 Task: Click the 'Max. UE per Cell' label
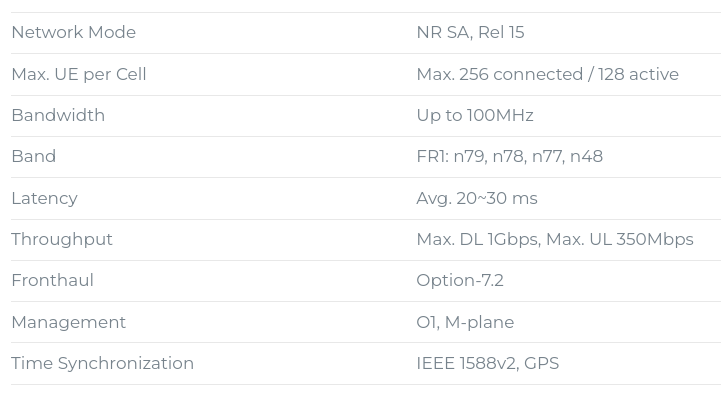point(79,74)
